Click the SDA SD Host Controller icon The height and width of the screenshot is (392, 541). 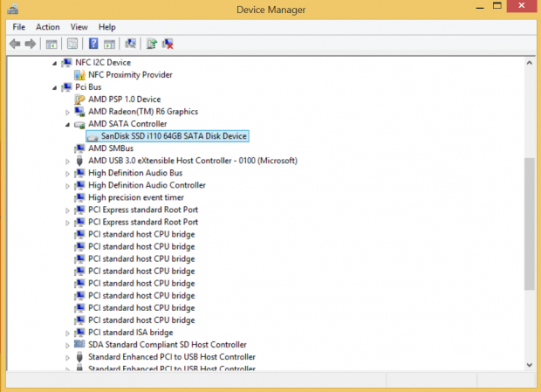pyautogui.click(x=79, y=344)
